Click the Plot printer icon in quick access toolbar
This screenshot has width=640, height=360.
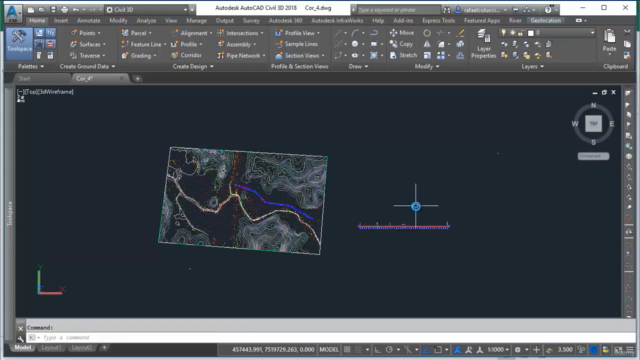[64, 9]
